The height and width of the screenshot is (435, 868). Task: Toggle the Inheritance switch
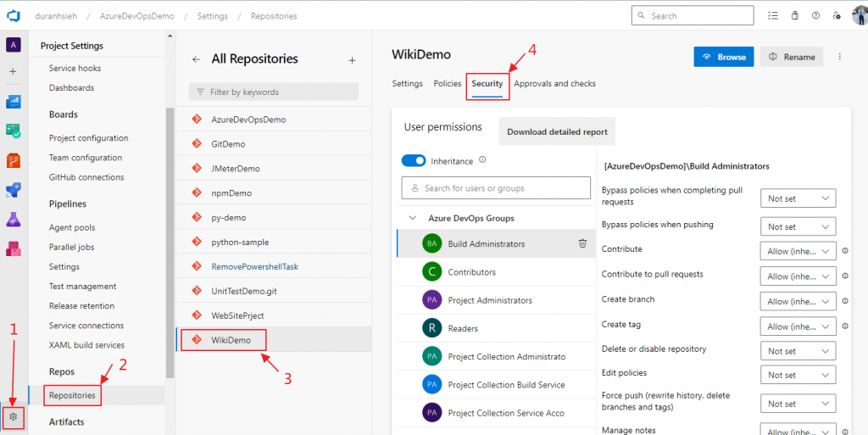(x=414, y=161)
